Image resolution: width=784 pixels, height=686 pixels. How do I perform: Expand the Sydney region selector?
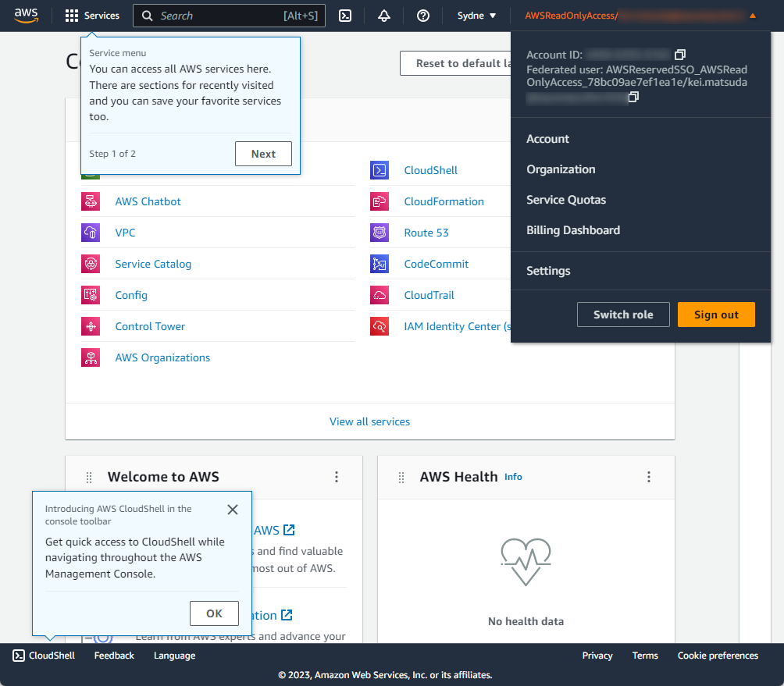click(476, 16)
